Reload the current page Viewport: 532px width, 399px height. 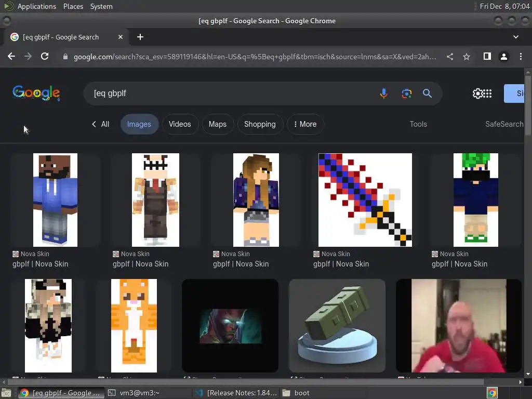point(45,56)
